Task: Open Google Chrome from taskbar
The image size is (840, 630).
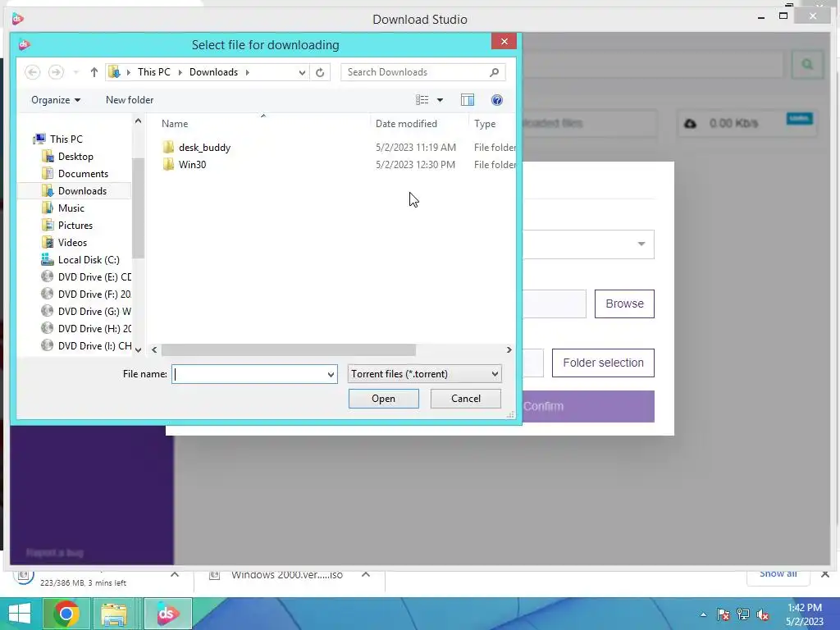Action: point(66,614)
